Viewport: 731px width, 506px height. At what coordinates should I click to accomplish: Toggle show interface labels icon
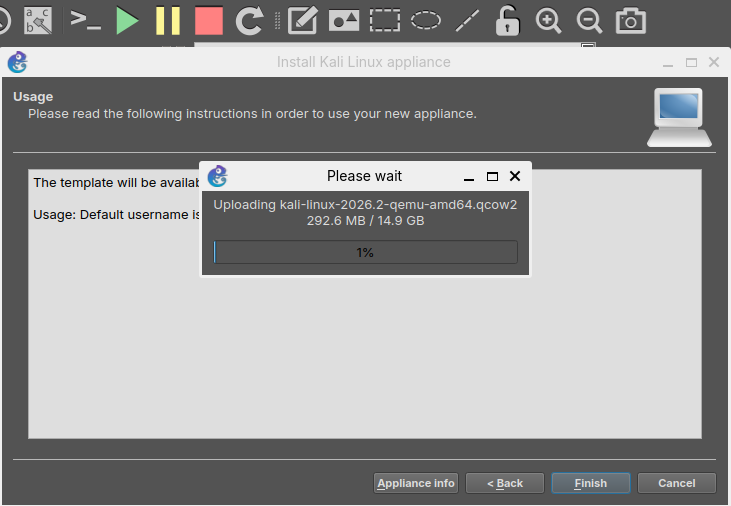(x=38, y=21)
